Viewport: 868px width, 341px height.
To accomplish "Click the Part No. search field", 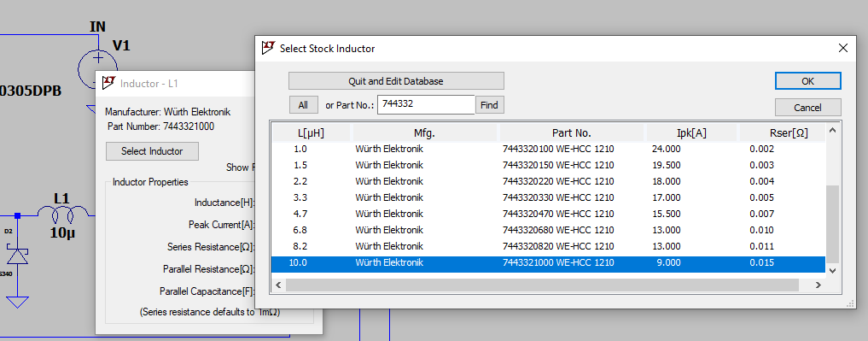I will click(x=426, y=105).
